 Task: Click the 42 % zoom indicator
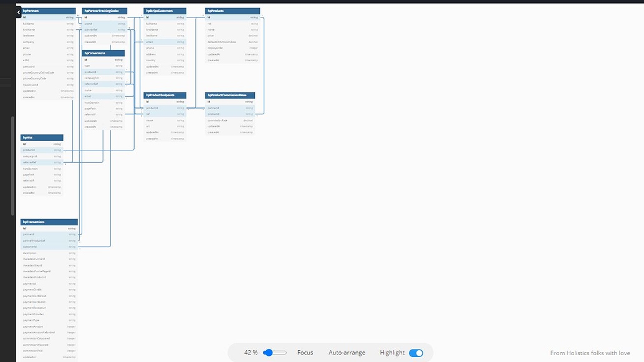(x=250, y=352)
